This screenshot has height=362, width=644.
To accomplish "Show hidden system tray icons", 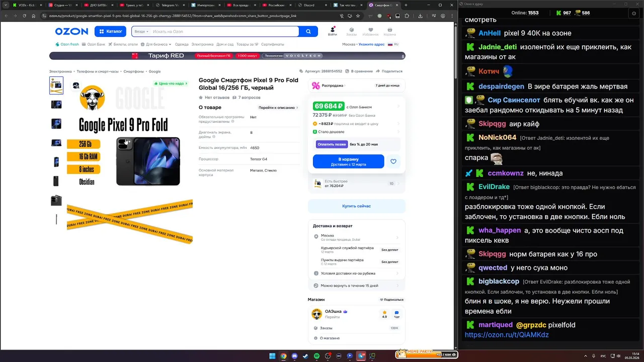I will coord(585,356).
